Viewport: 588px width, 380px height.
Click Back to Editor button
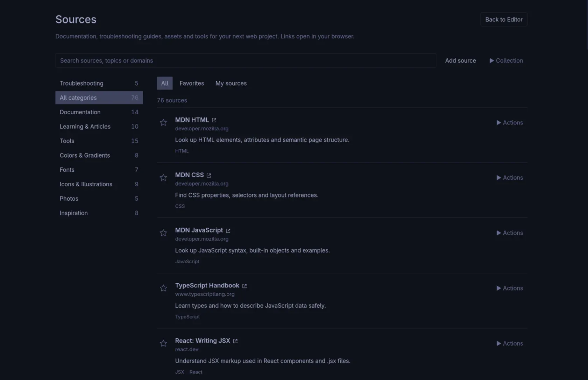click(504, 20)
